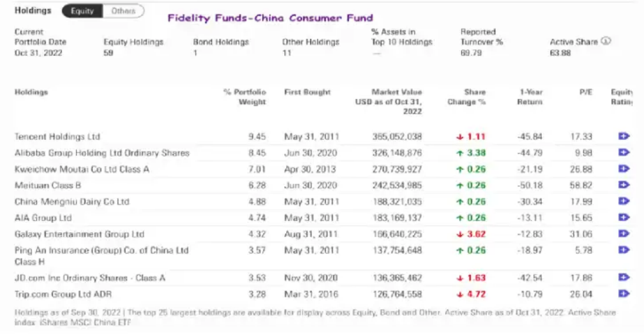Click equity rating icon for Alibaba Group
Image resolution: width=644 pixels, height=335 pixels.
point(624,153)
